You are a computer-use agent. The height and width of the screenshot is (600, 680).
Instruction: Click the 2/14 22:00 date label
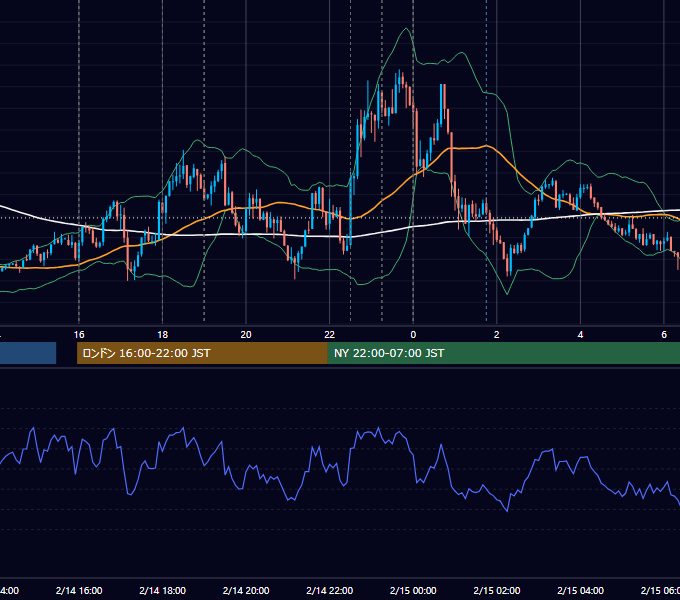[330, 590]
